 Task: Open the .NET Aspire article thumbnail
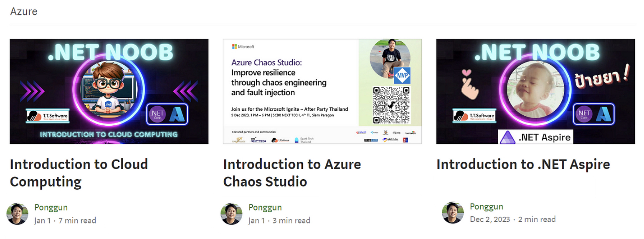[x=535, y=92]
